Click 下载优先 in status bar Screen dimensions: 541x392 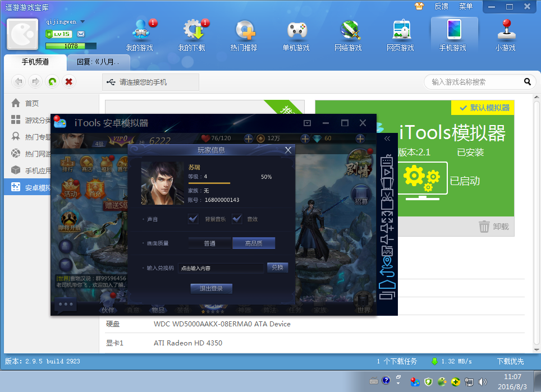(x=510, y=361)
